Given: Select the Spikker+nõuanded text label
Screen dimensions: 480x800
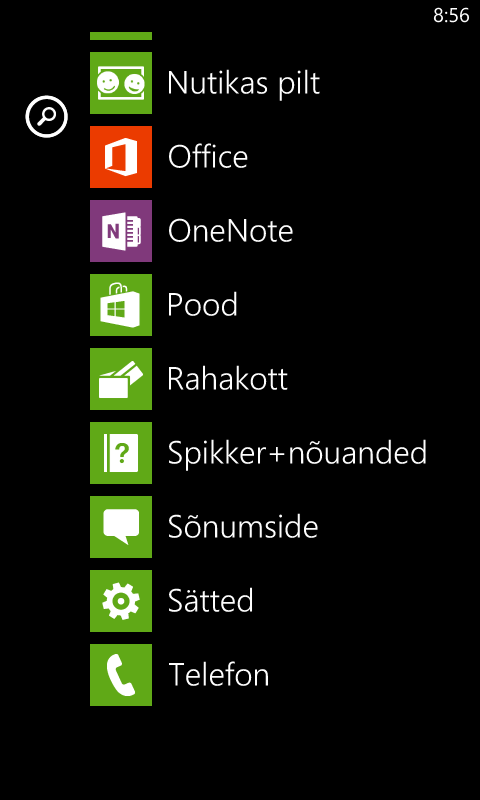Looking at the screenshot, I should click(x=297, y=452).
